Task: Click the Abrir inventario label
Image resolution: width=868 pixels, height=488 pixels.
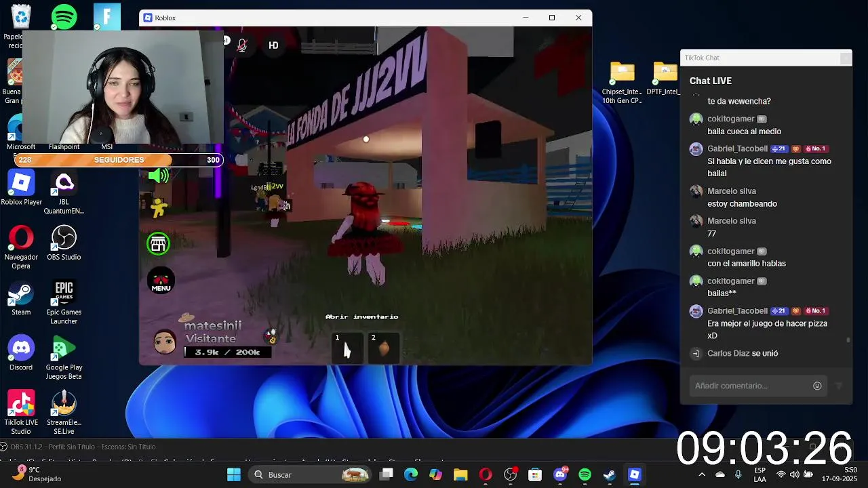Action: point(361,317)
